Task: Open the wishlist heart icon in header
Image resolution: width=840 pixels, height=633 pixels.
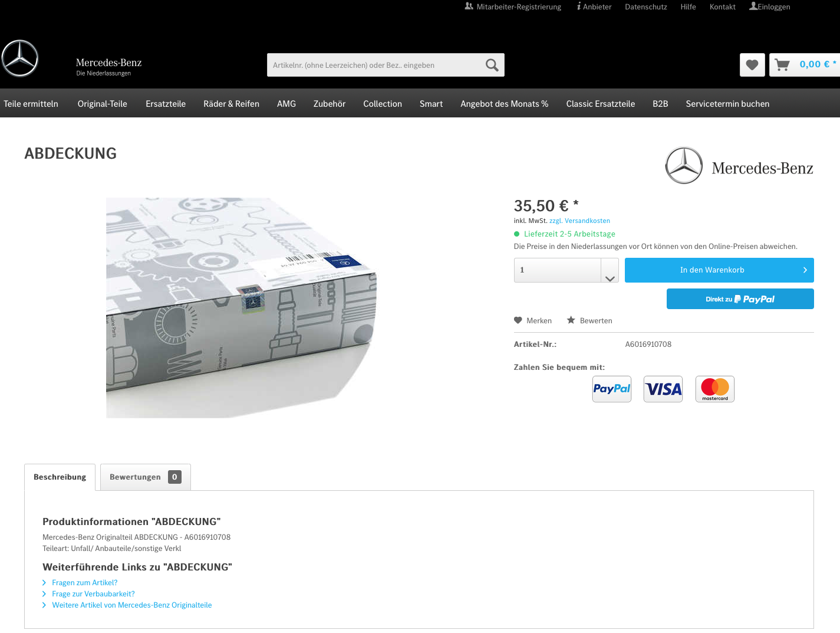Action: pyautogui.click(x=752, y=65)
